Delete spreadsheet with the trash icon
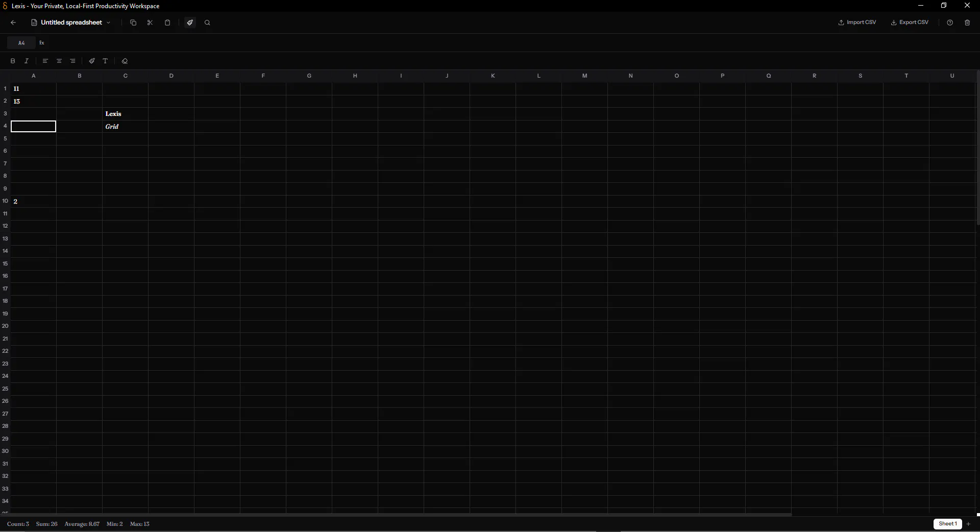 click(967, 22)
